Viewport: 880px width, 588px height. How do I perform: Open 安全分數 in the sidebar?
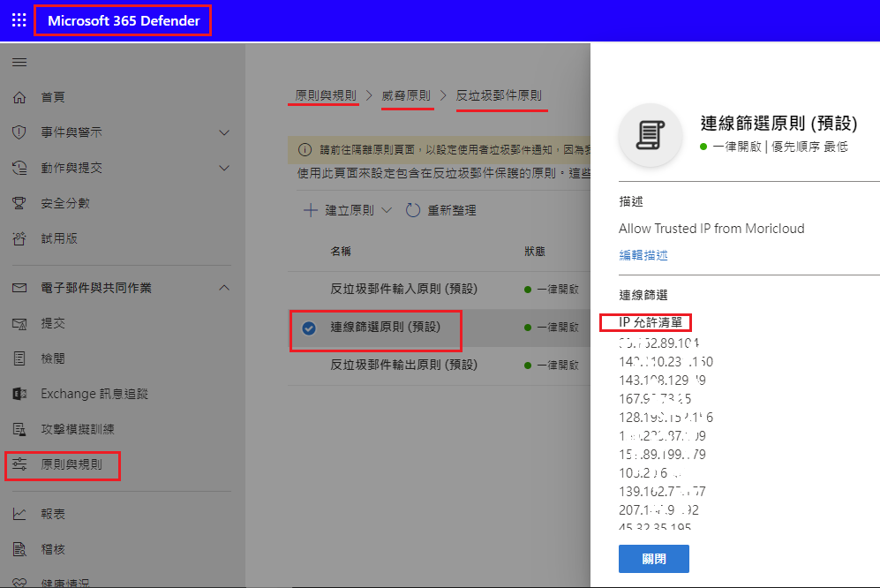pos(65,203)
